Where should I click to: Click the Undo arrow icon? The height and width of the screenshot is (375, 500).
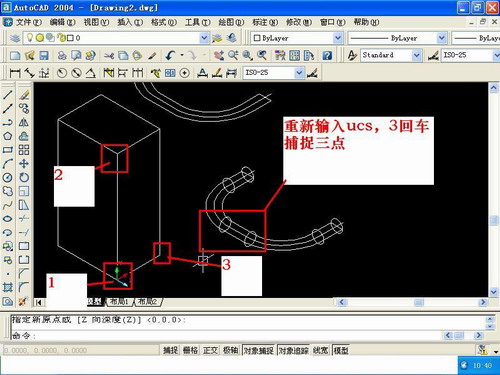click(x=171, y=55)
